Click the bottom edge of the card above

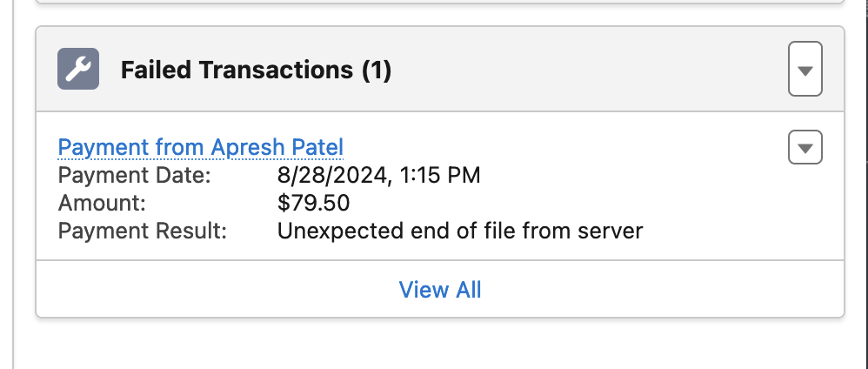click(435, 3)
